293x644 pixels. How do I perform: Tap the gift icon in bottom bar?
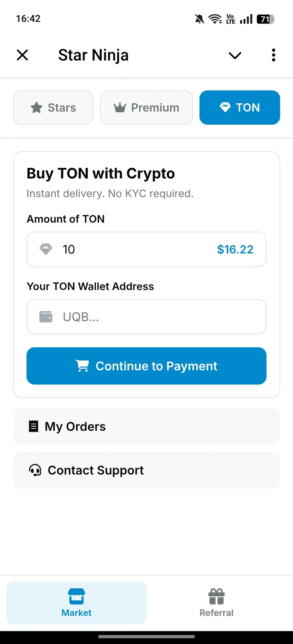pyautogui.click(x=216, y=596)
